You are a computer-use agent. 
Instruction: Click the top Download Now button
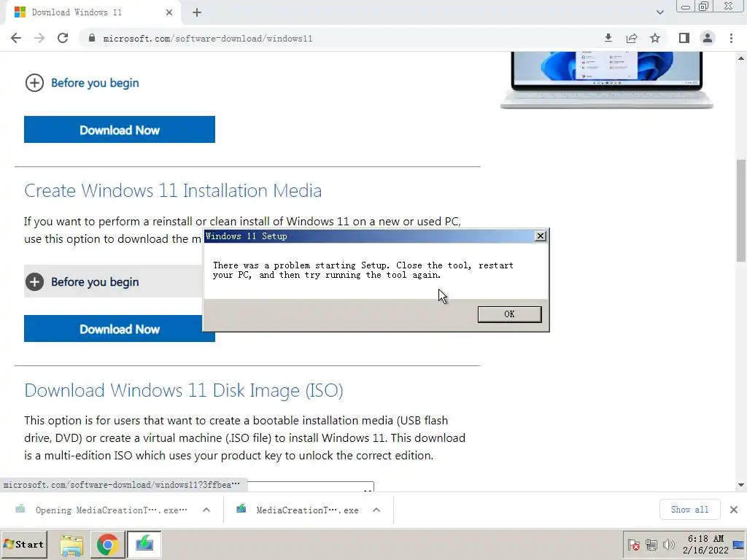click(x=120, y=130)
